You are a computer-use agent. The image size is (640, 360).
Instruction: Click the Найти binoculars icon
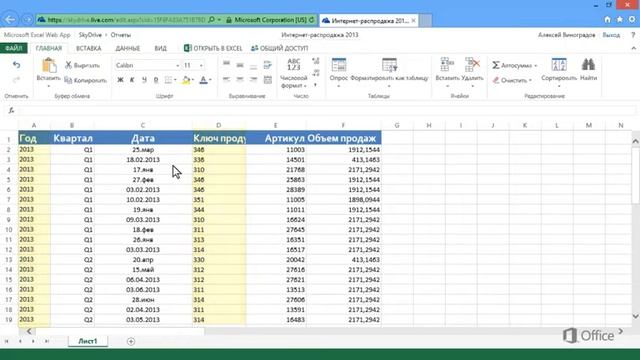(588, 65)
